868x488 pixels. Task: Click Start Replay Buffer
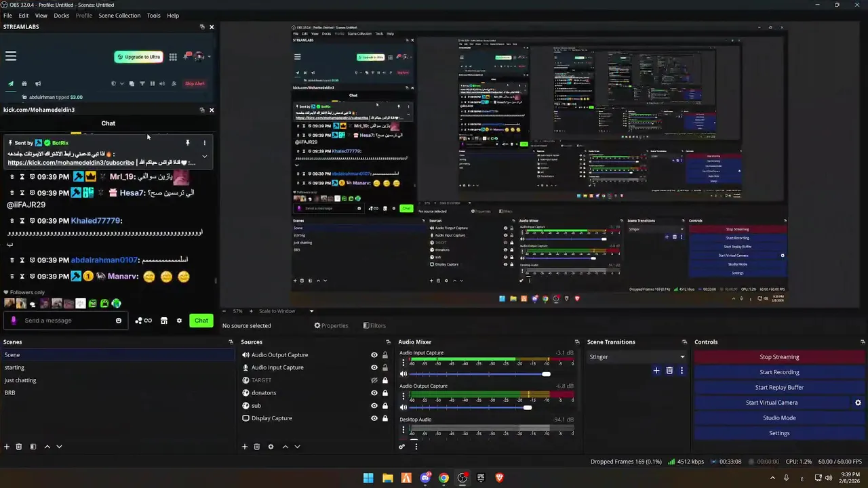779,388
